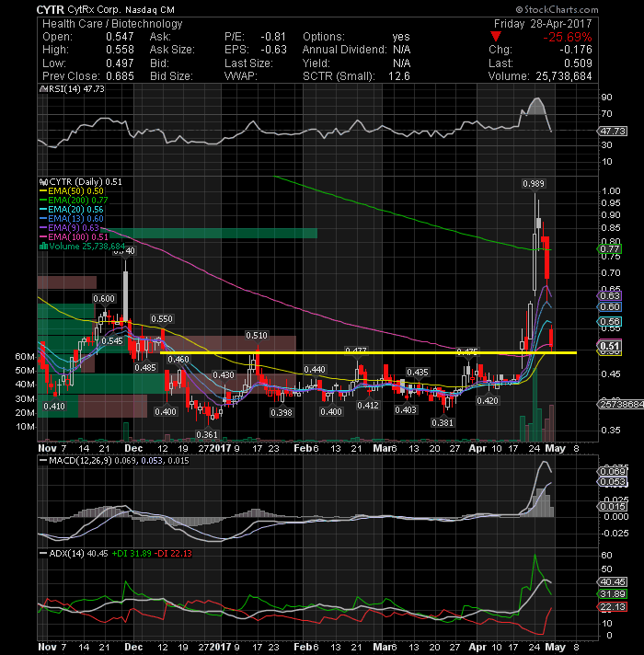Click the purple EMA 0.63 axis tag
Image resolution: width=644 pixels, height=655 pixels.
[x=609, y=295]
